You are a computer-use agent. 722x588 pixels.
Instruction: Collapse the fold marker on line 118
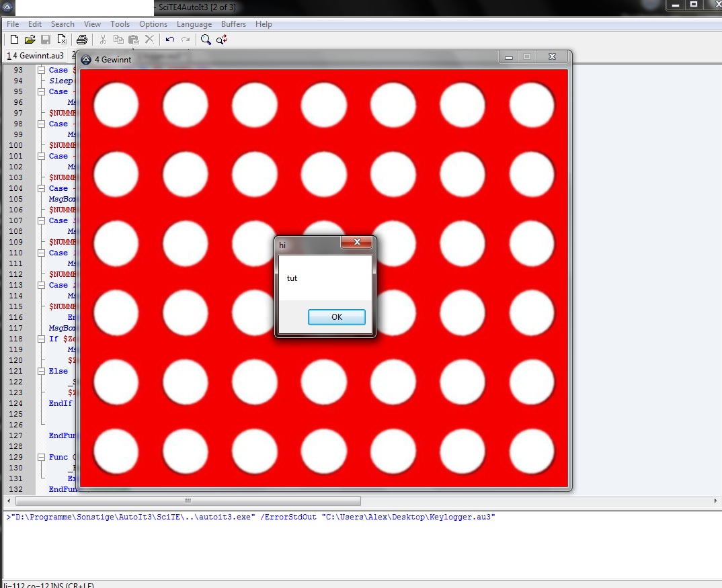pyautogui.click(x=41, y=339)
